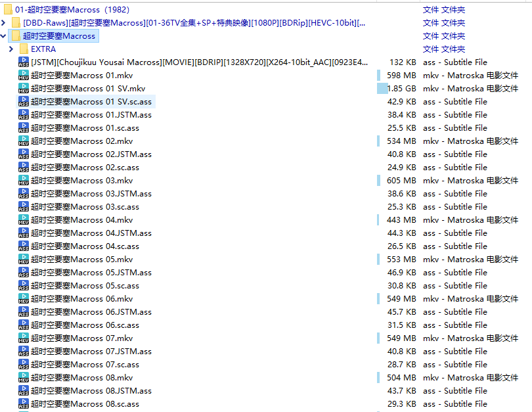532x412 pixels.
Task: Select file 超时空要塞Macross 04.JSTM.ass
Action: tap(91, 233)
